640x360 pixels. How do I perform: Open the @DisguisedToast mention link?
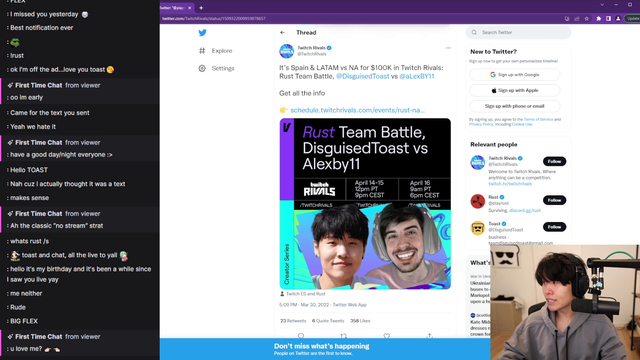(x=362, y=76)
